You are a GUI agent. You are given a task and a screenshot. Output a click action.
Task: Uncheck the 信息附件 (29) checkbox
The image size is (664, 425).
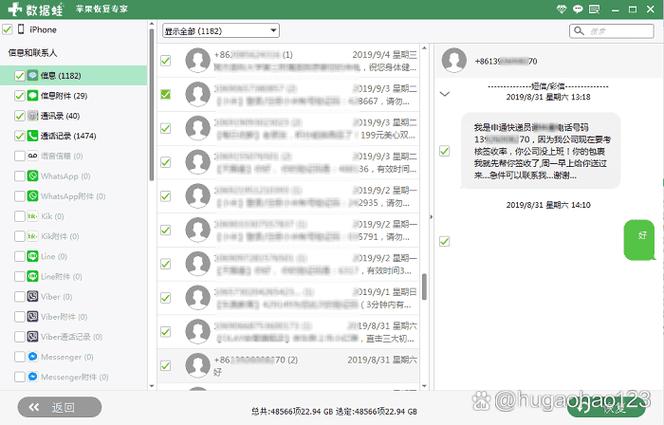click(19, 96)
